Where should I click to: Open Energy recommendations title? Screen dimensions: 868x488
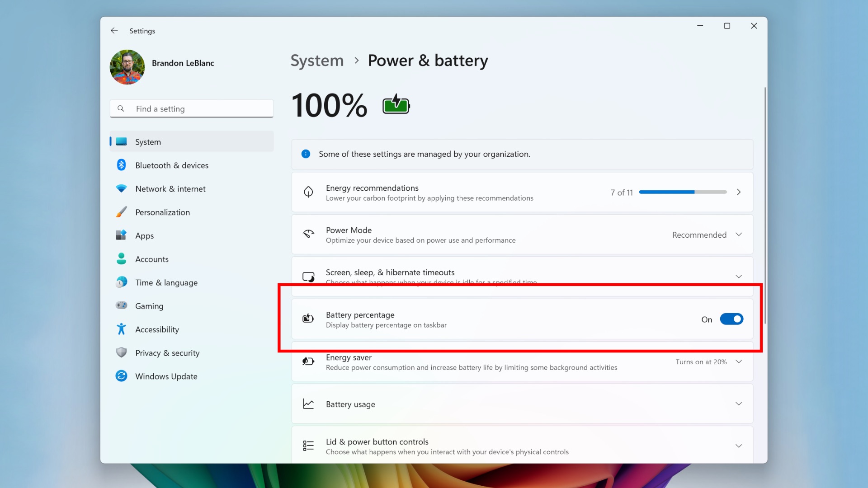372,188
